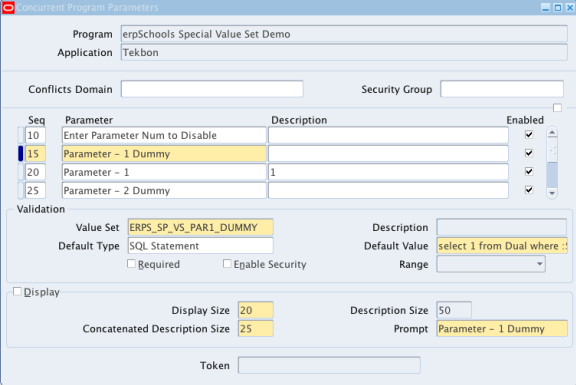Screen dimensions: 576x385
Task: Open the Range dropdown
Action: click(491, 264)
